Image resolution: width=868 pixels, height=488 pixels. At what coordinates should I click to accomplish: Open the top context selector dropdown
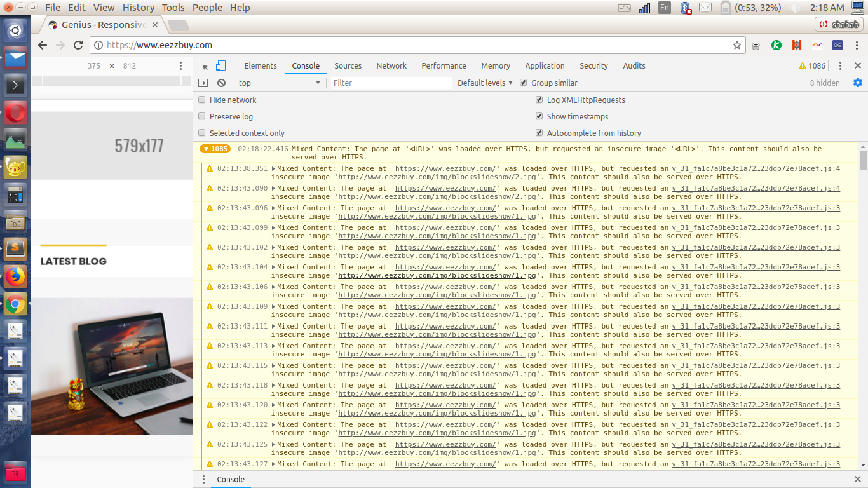279,83
